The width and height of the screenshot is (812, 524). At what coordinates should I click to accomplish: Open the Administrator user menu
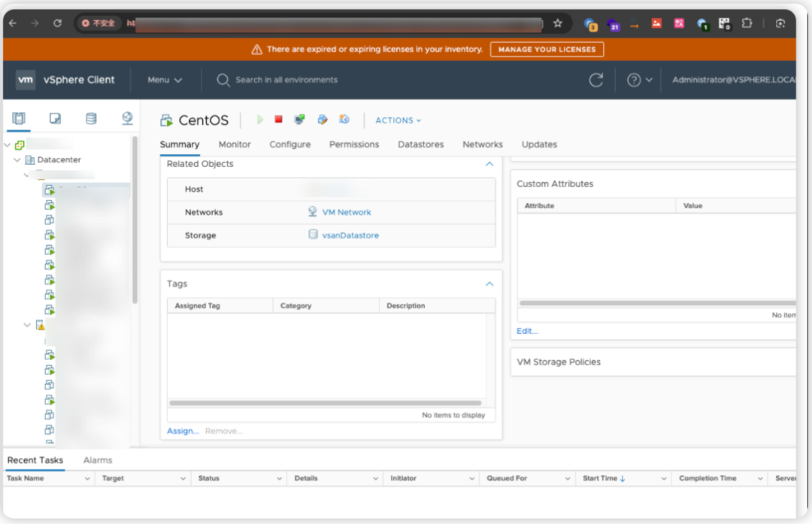734,80
